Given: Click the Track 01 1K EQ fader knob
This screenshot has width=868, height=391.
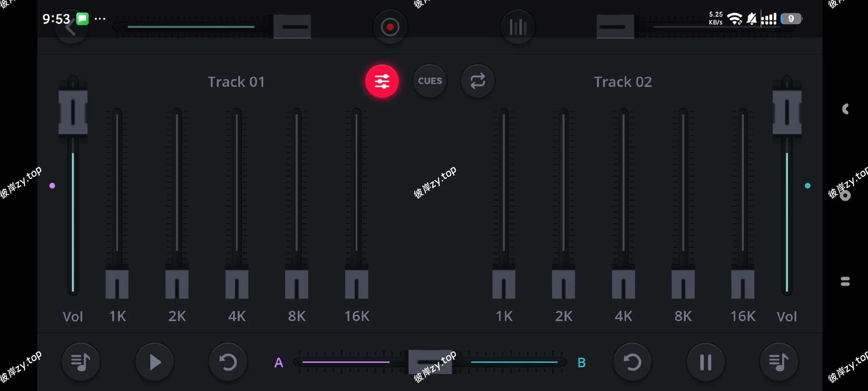Looking at the screenshot, I should pos(117,284).
